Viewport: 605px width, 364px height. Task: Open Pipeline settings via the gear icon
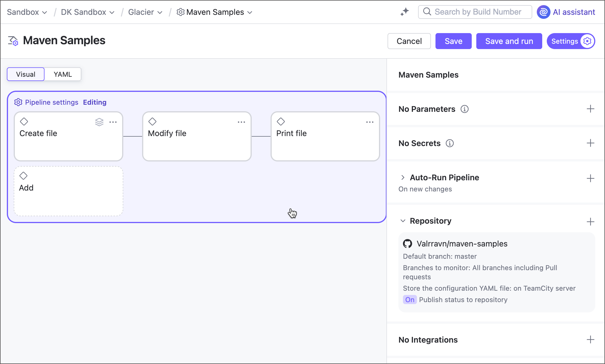coord(18,102)
